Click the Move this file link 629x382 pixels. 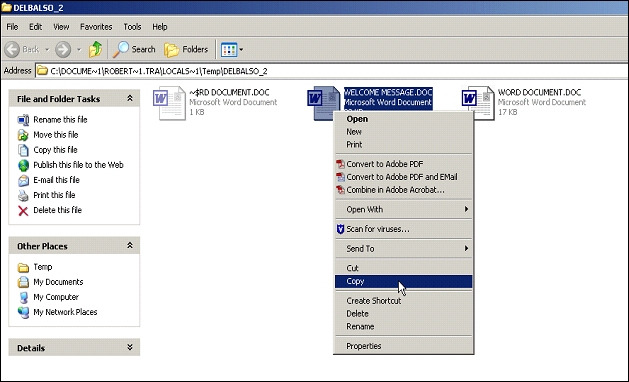(56, 135)
